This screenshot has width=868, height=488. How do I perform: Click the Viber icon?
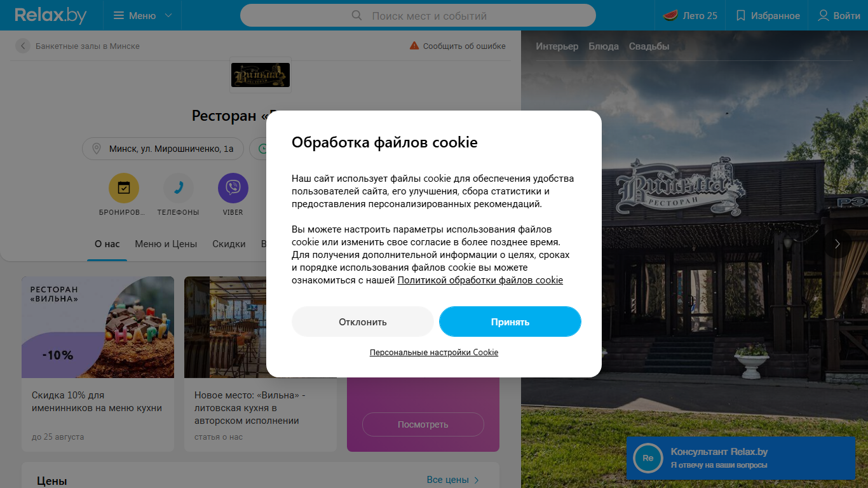(x=233, y=188)
